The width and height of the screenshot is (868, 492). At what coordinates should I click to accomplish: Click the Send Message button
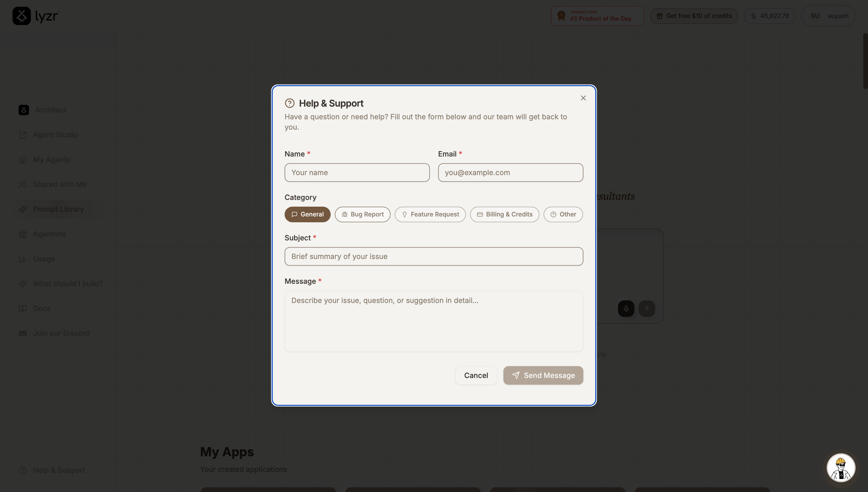pos(543,375)
